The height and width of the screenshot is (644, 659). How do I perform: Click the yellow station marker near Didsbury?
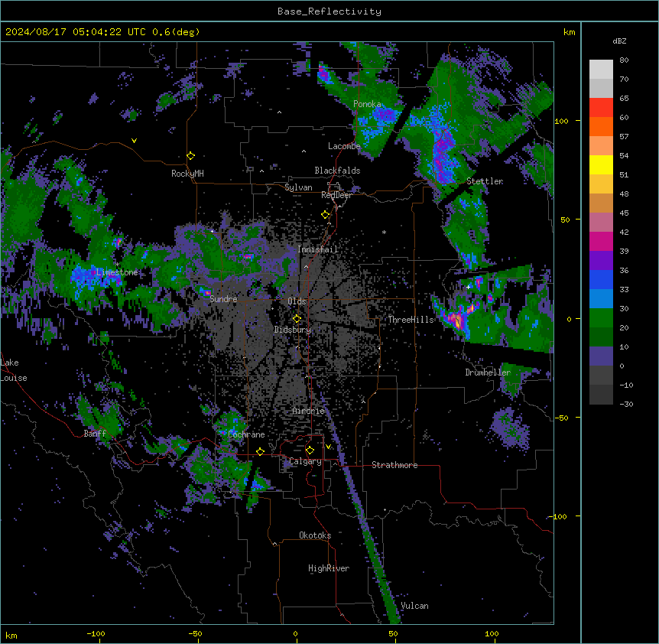[x=297, y=318]
